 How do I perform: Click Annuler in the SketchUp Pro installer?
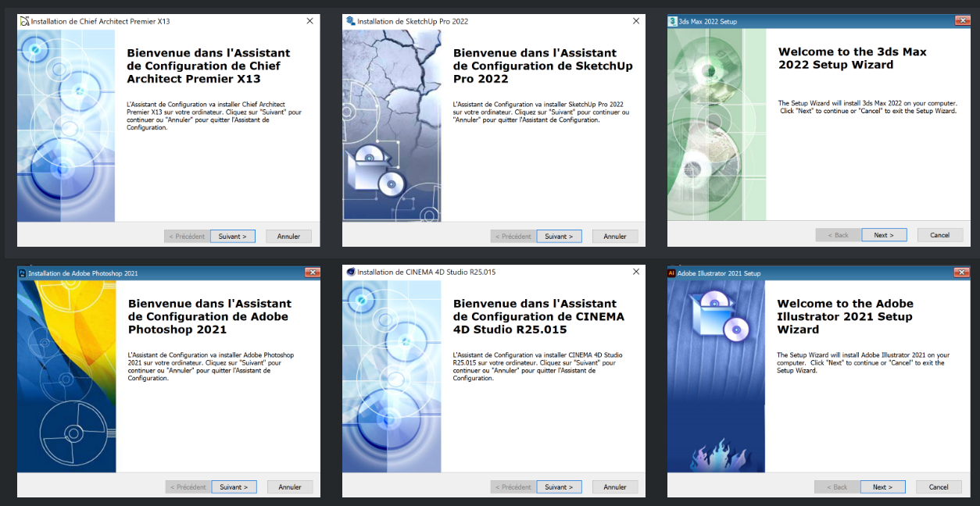pyautogui.click(x=615, y=236)
